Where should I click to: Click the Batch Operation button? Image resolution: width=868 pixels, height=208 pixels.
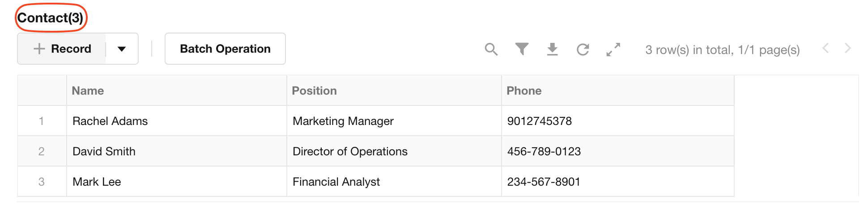(x=225, y=49)
